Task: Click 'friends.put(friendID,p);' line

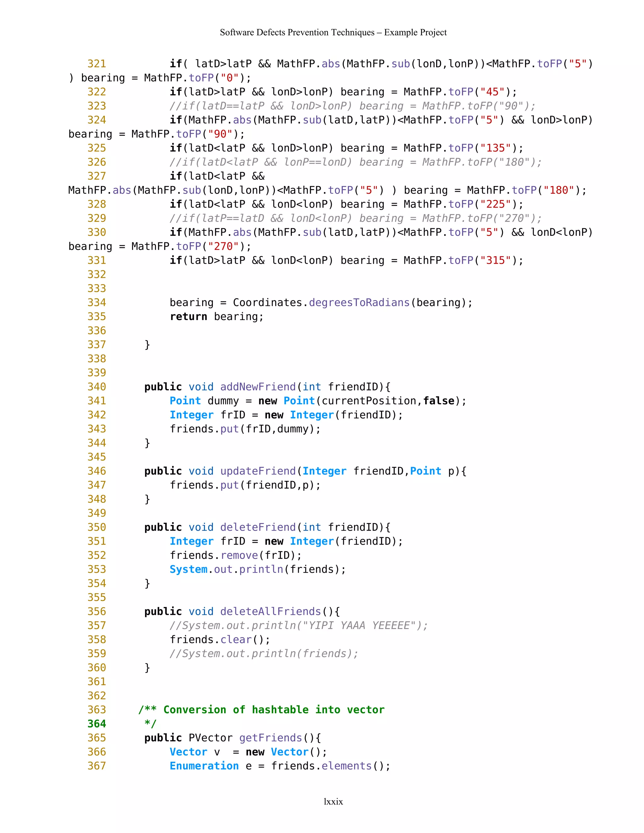Action: [x=245, y=485]
